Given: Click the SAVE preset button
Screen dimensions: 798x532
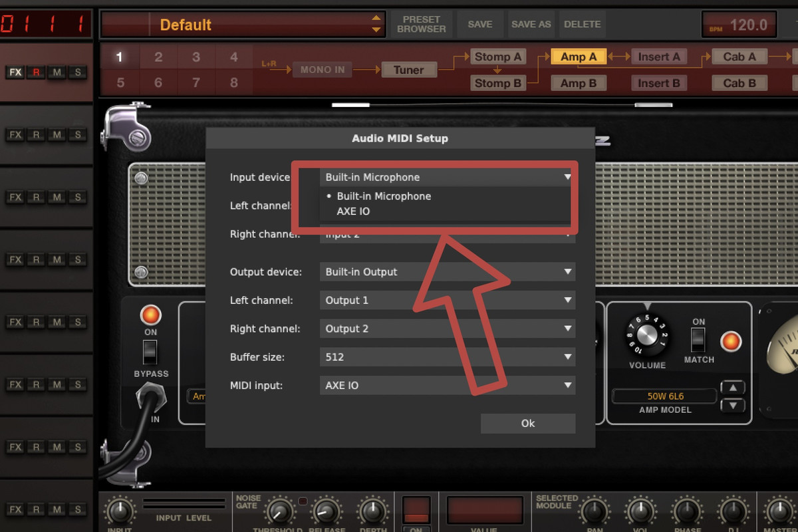Looking at the screenshot, I should (480, 25).
